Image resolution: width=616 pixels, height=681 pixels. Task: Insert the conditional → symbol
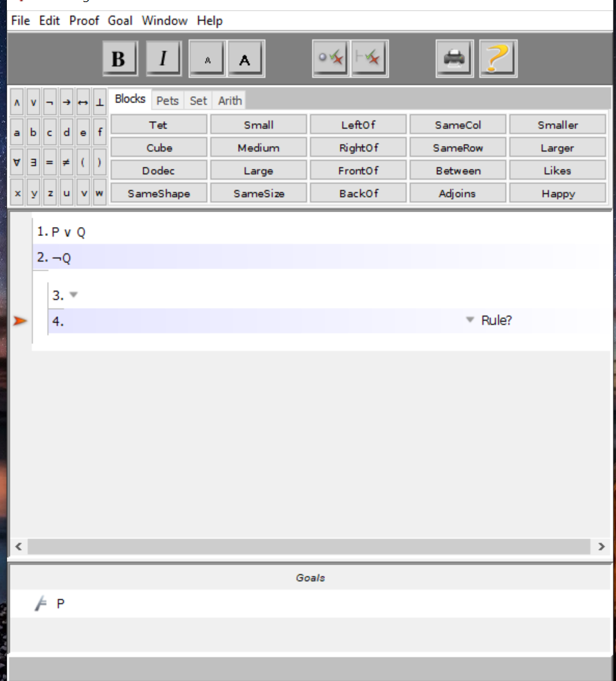(x=66, y=102)
